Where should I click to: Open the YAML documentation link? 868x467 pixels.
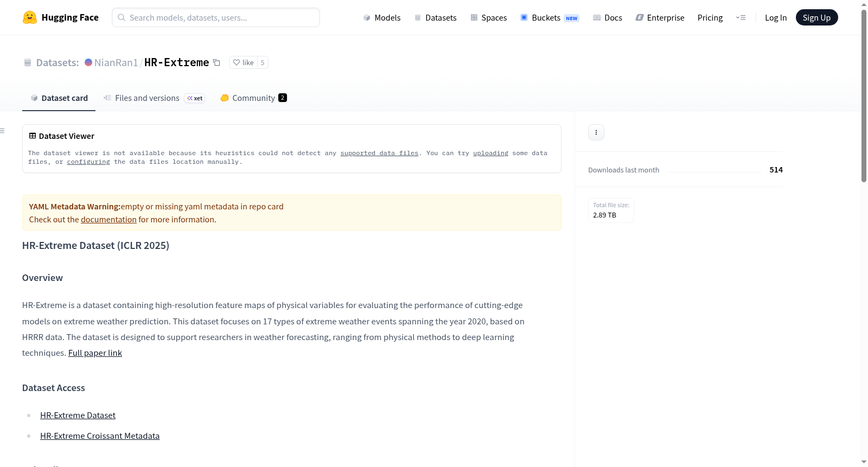(108, 220)
